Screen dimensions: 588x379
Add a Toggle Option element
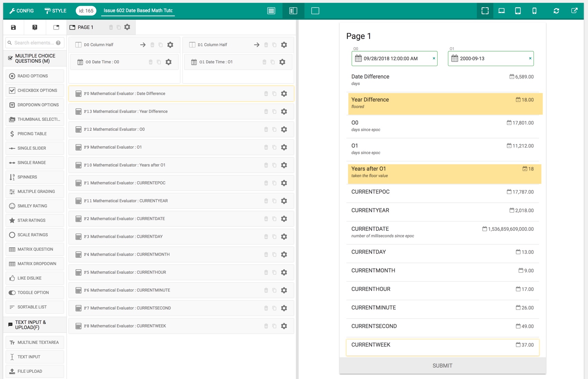pos(35,293)
